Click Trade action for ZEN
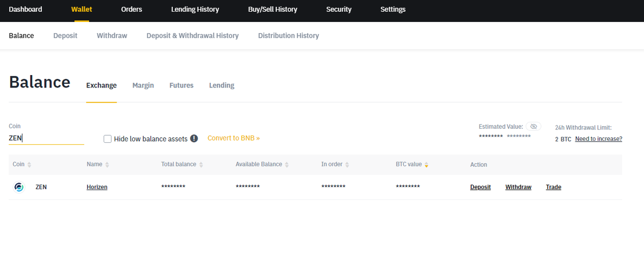Screen dimensions: 644x271 [554, 187]
